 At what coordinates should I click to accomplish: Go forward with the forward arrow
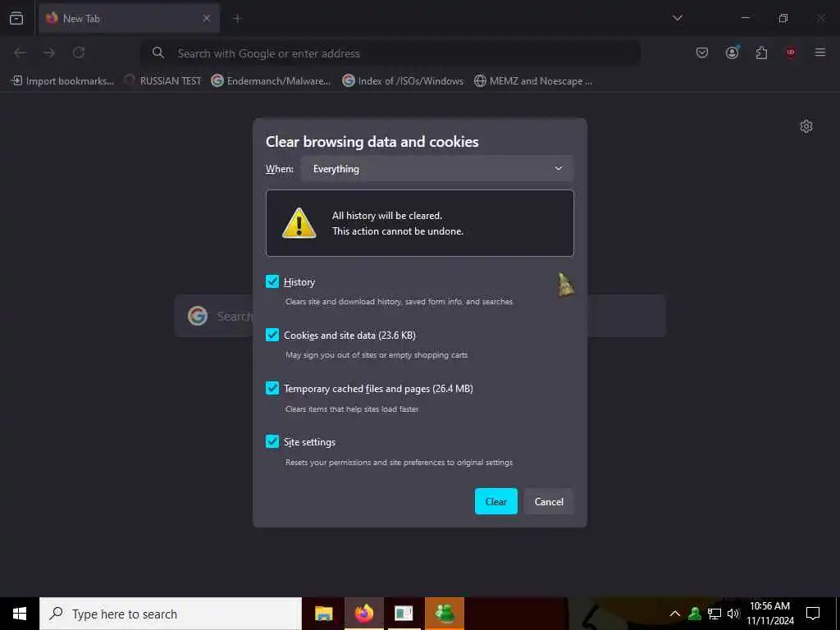click(x=48, y=52)
